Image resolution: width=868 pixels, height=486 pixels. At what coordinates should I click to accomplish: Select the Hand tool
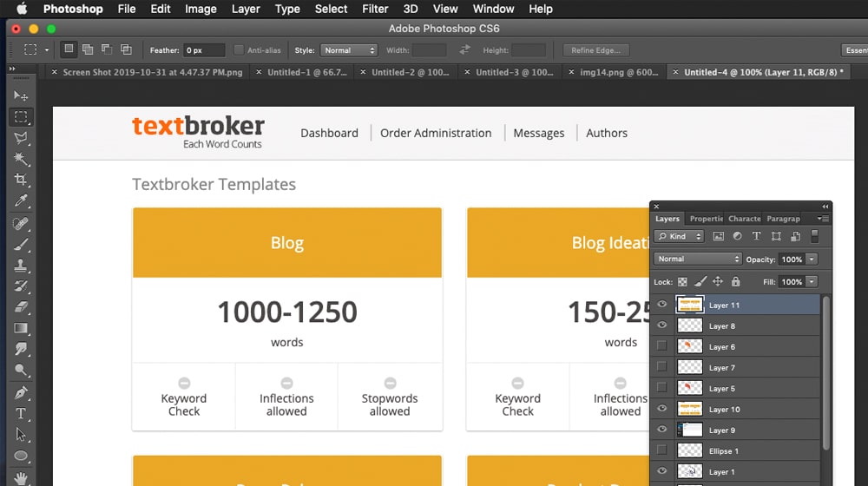point(21,477)
